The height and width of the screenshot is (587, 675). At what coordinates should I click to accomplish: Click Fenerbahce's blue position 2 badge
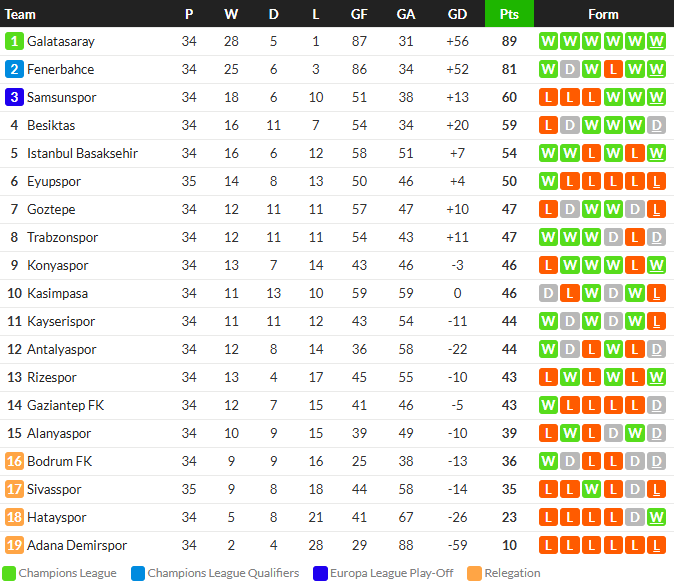coord(14,69)
